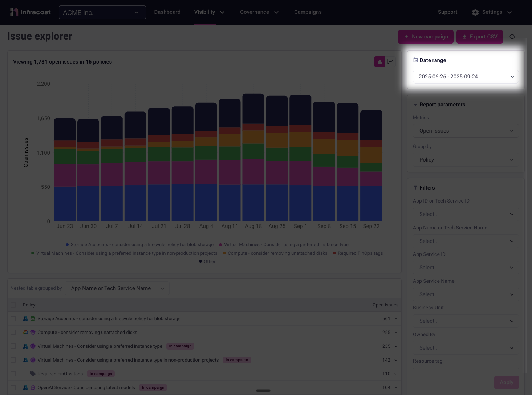
Task: Click the Infracost logo icon
Action: (x=14, y=12)
